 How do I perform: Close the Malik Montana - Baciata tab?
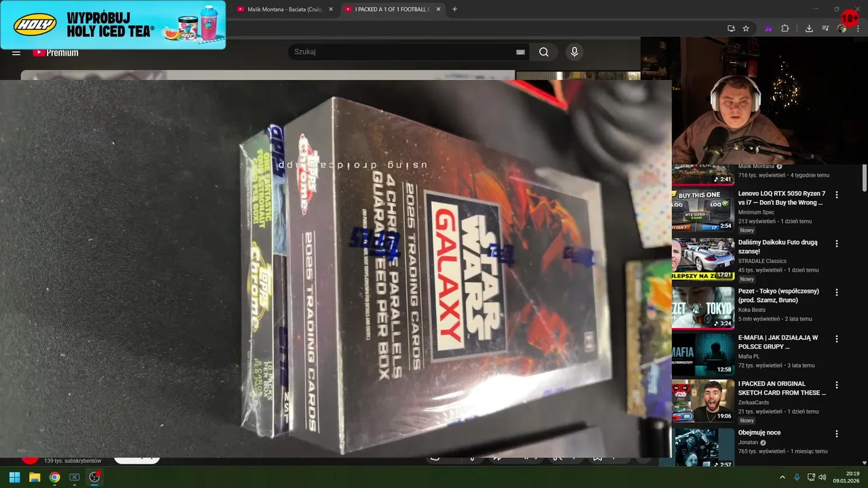coord(331,9)
